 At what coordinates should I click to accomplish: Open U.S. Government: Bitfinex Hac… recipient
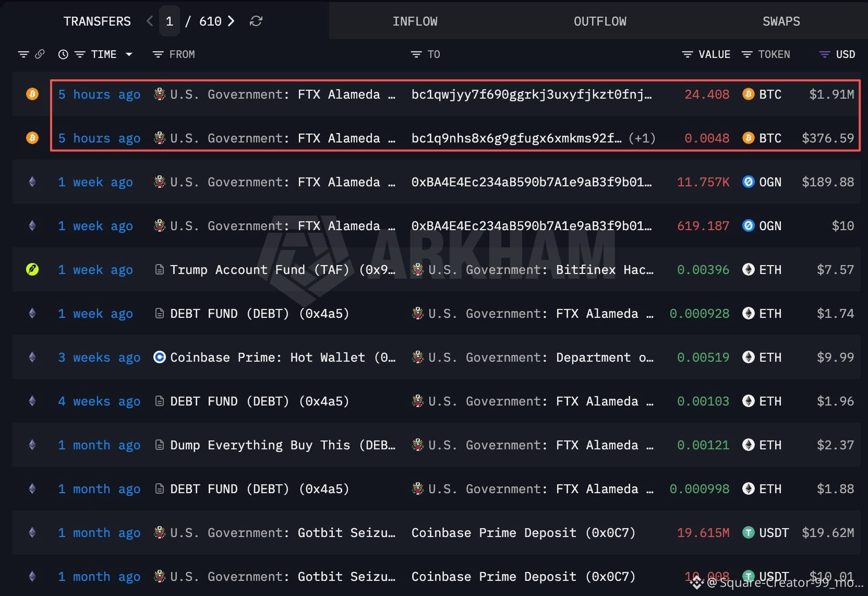coord(540,270)
